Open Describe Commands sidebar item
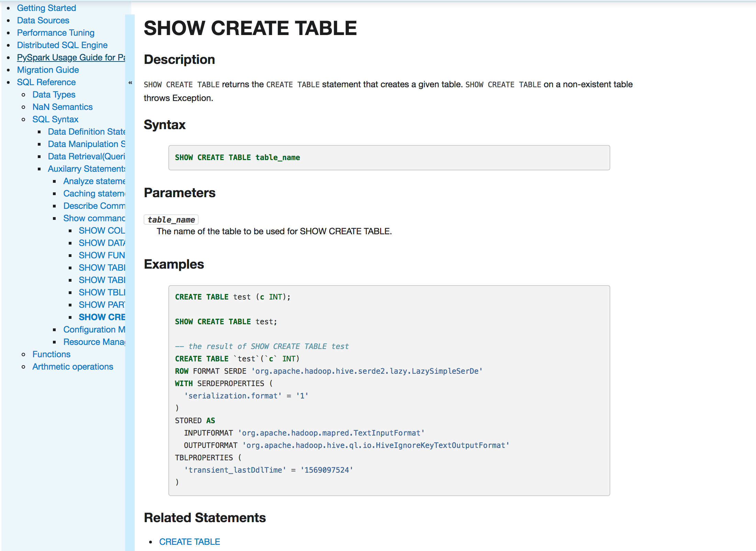Image resolution: width=756 pixels, height=551 pixels. [x=94, y=206]
